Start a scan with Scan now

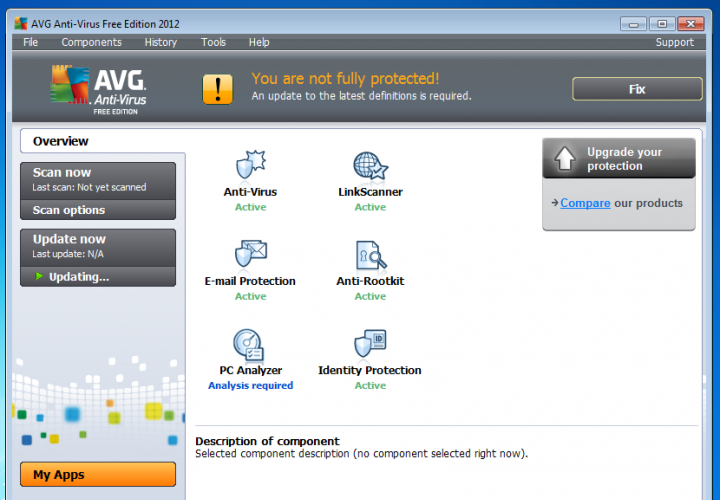coord(98,180)
